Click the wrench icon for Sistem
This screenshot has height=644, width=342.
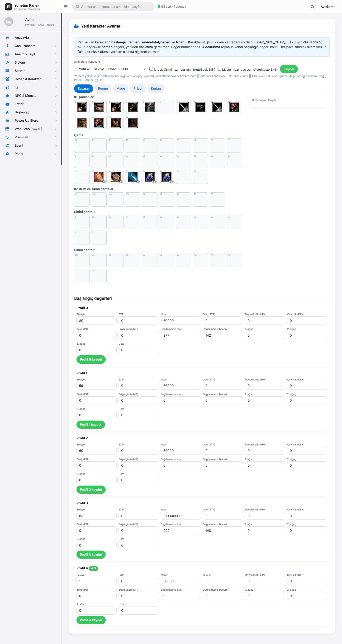pyautogui.click(x=7, y=62)
